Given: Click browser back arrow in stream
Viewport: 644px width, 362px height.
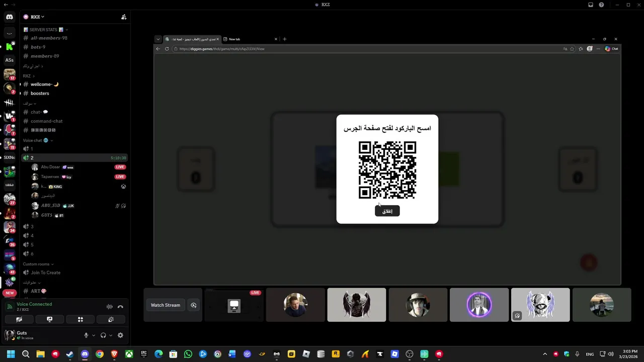Looking at the screenshot, I should coord(158,49).
